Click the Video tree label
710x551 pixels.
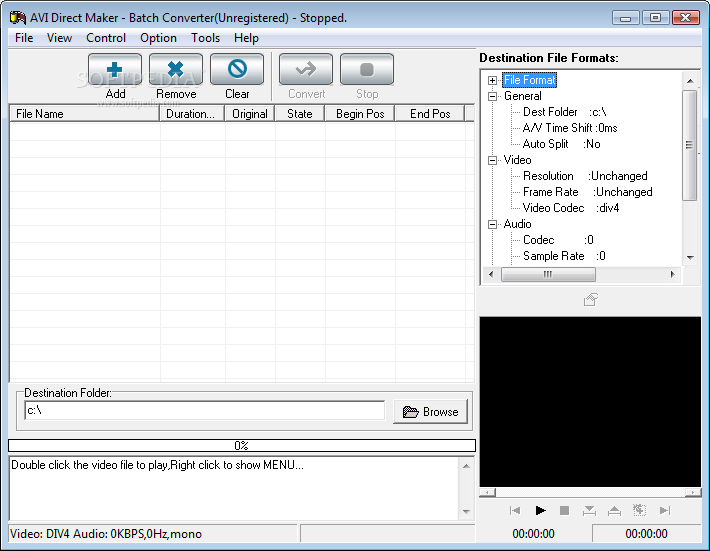pyautogui.click(x=517, y=160)
